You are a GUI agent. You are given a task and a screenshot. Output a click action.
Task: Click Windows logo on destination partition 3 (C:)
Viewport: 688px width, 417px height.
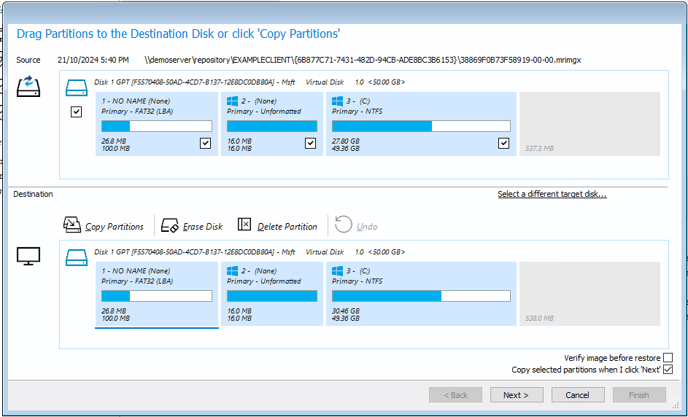337,271
